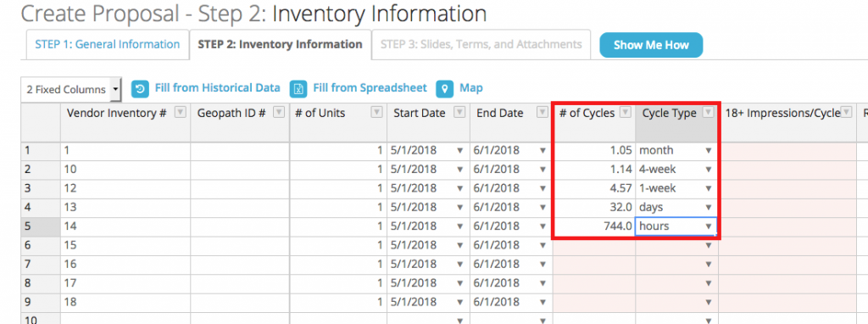Click the Fill from Spreadsheet icon

[x=299, y=88]
